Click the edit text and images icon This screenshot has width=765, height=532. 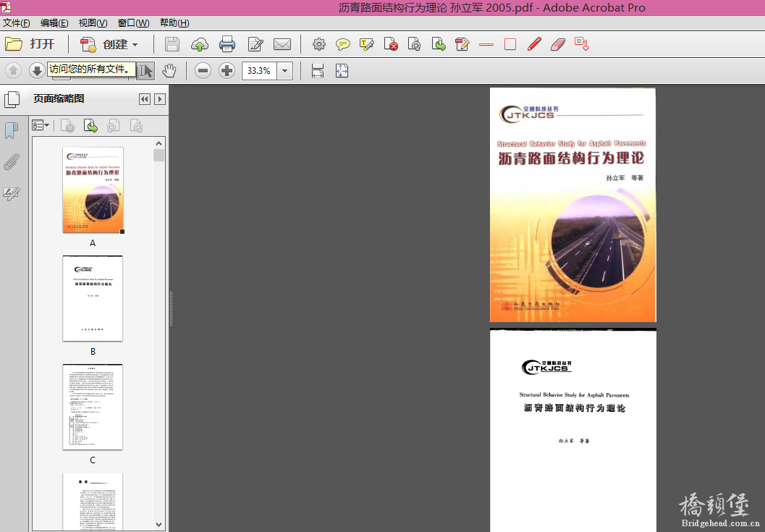[255, 44]
